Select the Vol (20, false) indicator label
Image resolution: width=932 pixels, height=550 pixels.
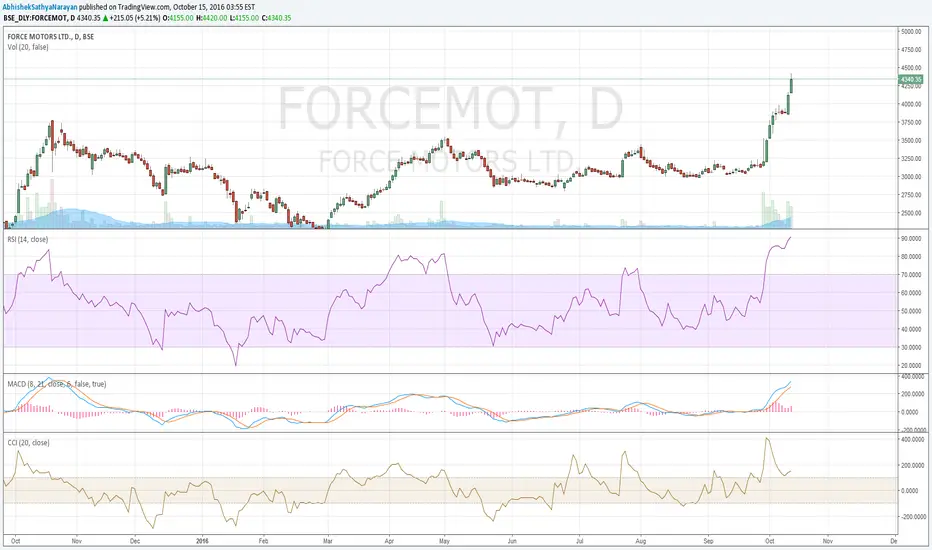[x=28, y=47]
